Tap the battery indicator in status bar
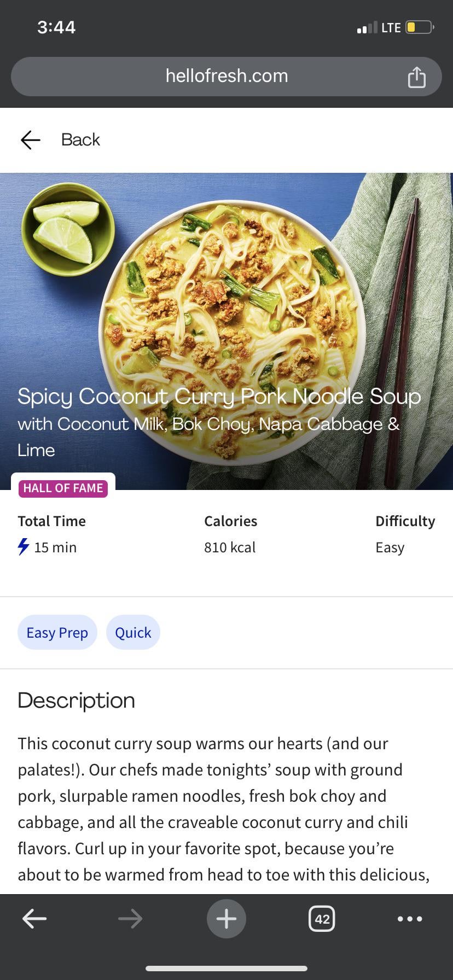 click(419, 27)
